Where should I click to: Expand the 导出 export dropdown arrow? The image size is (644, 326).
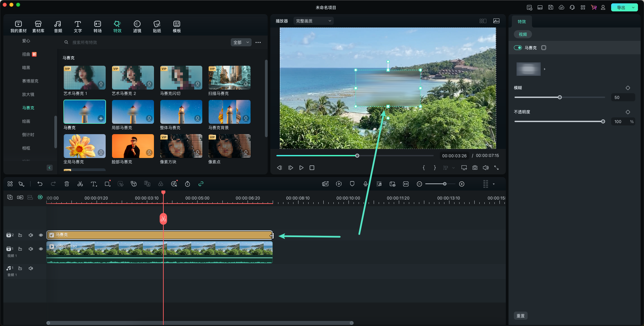point(633,7)
